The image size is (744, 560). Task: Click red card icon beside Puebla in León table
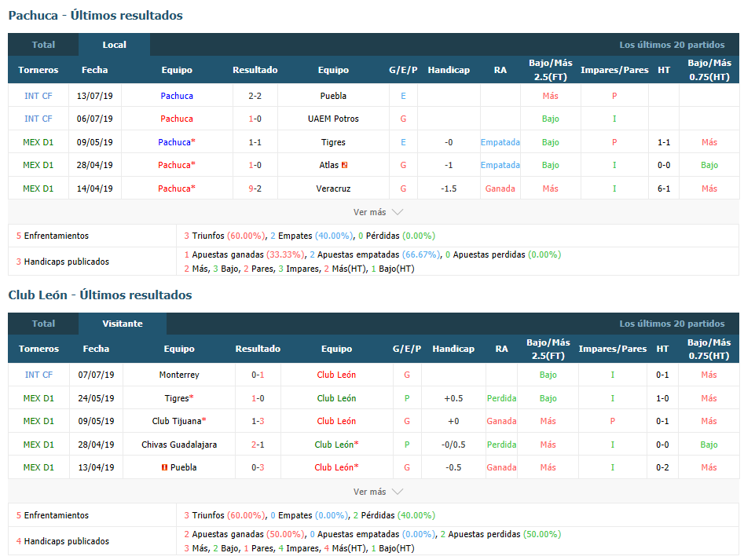(x=164, y=467)
